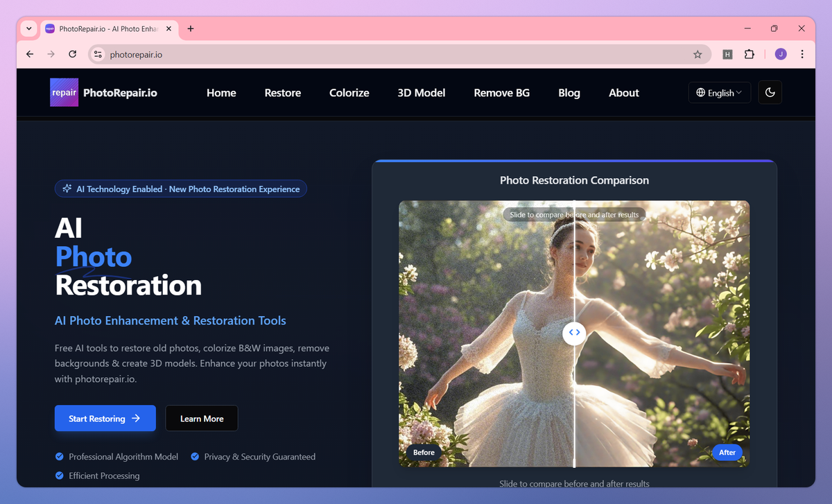Screen dimensions: 832x504
Task: Click the Learn More button
Action: [x=202, y=418]
